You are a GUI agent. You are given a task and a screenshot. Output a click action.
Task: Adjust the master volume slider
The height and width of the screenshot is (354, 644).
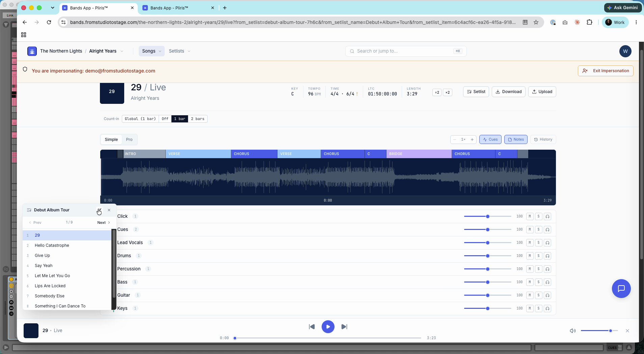(x=599, y=331)
